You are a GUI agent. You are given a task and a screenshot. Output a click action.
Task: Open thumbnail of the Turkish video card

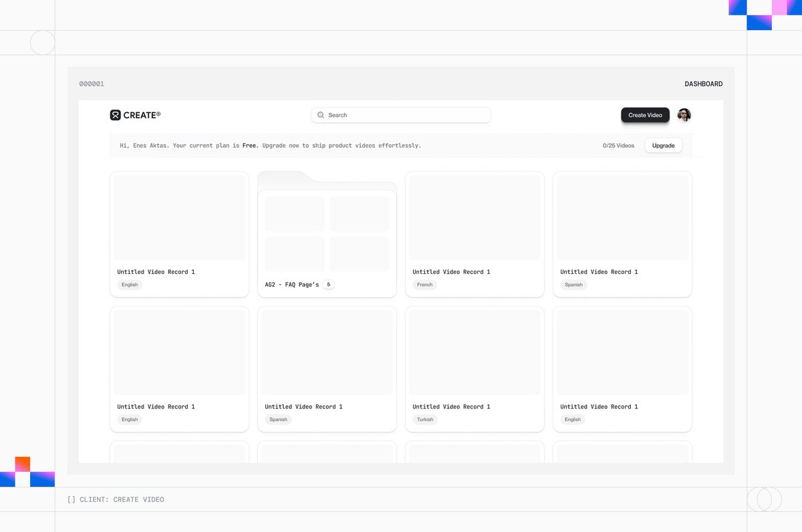point(475,352)
